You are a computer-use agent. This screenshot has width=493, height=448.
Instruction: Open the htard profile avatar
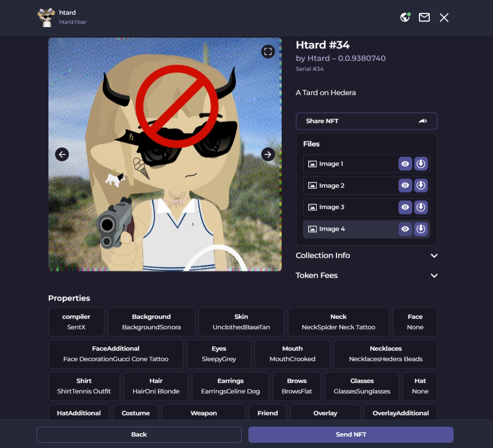point(47,18)
